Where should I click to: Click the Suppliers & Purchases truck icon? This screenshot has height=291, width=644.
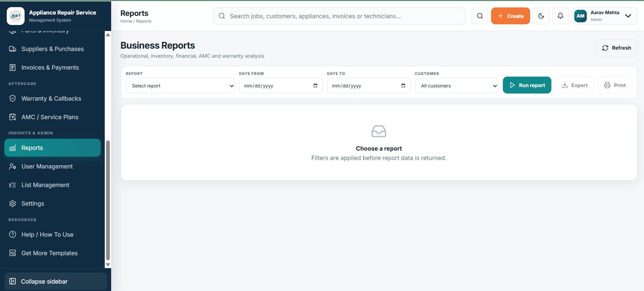tap(12, 49)
